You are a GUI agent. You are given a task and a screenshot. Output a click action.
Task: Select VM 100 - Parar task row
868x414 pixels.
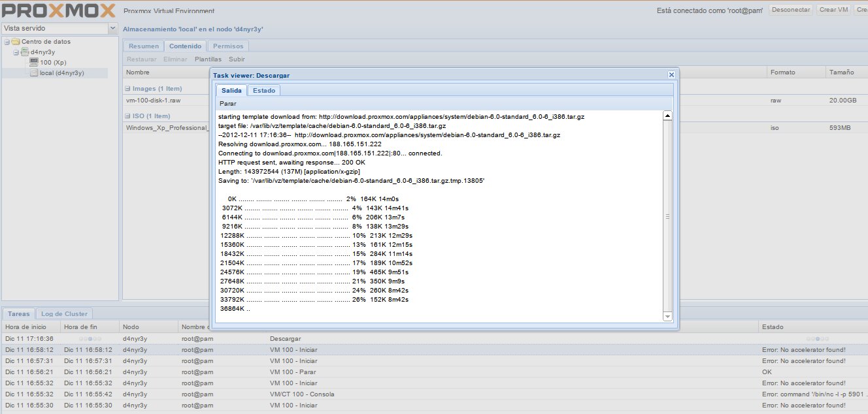coord(434,372)
